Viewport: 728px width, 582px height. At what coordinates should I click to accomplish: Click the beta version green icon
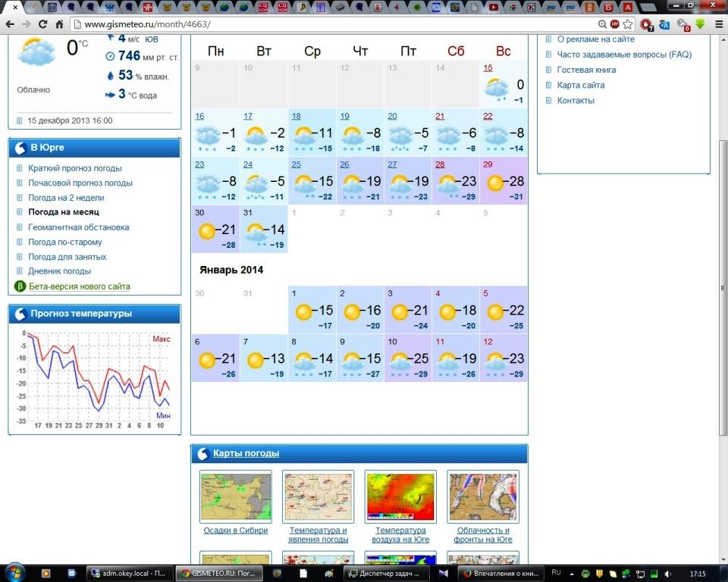pos(20,286)
